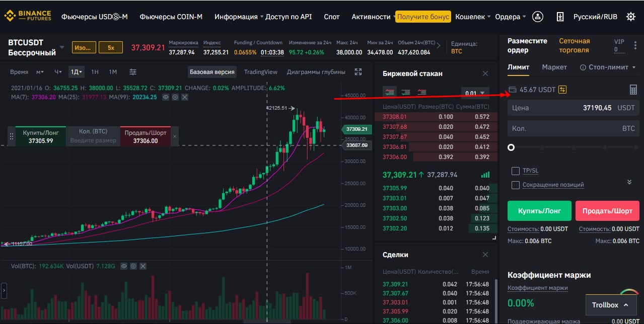
Task: Click green signal bars icon in order book
Action: tap(485, 175)
